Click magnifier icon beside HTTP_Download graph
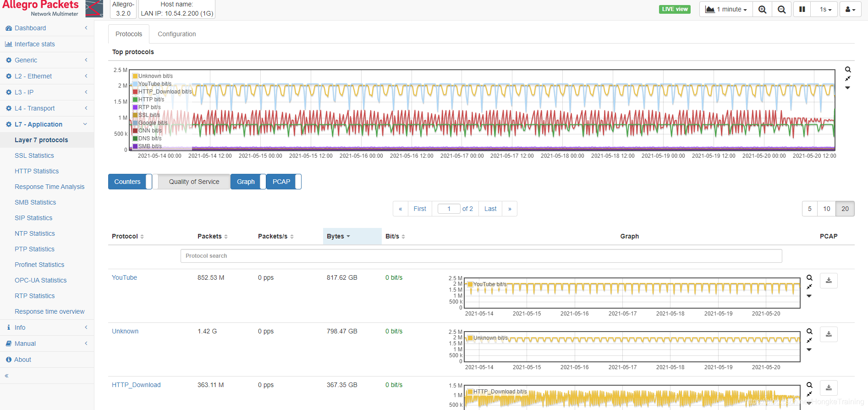This screenshot has height=410, width=868. tap(809, 385)
